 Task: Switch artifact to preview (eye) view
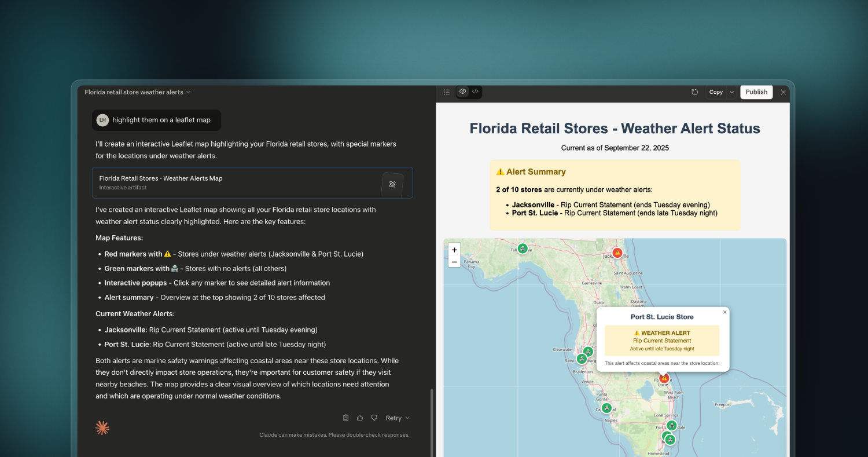[x=462, y=92]
